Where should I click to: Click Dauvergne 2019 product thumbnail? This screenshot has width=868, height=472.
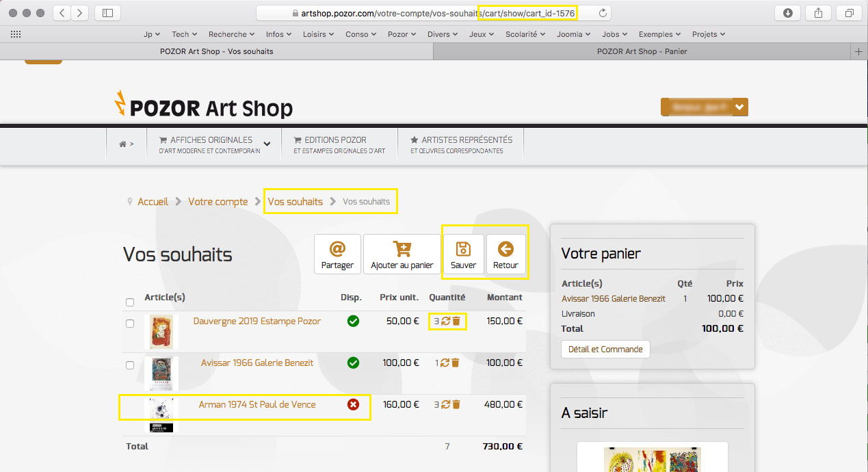(161, 332)
